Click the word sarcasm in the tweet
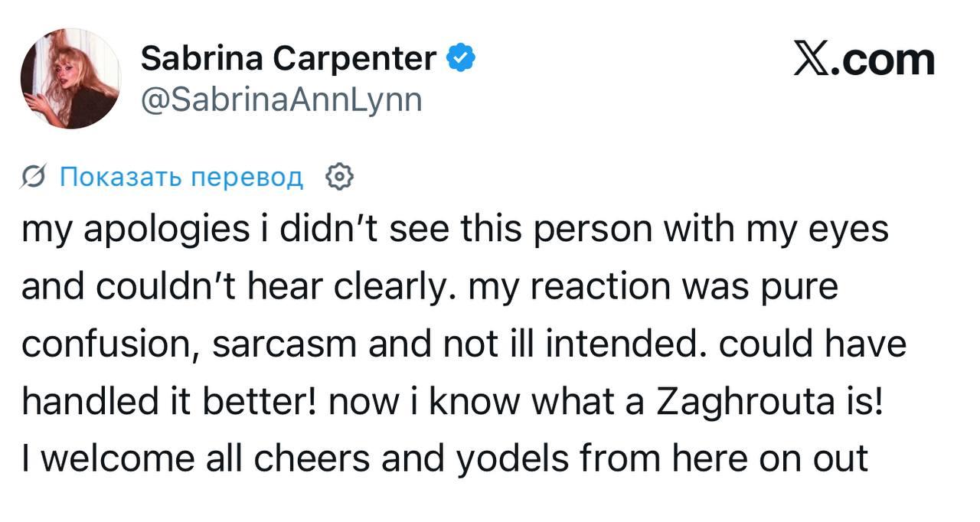Viewport: 980px width, 522px height. coord(285,344)
